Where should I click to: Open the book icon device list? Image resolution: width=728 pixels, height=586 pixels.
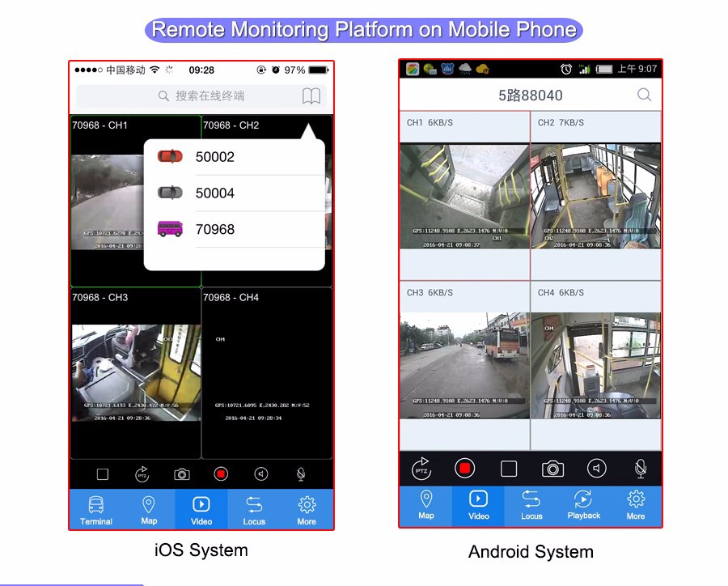(311, 96)
